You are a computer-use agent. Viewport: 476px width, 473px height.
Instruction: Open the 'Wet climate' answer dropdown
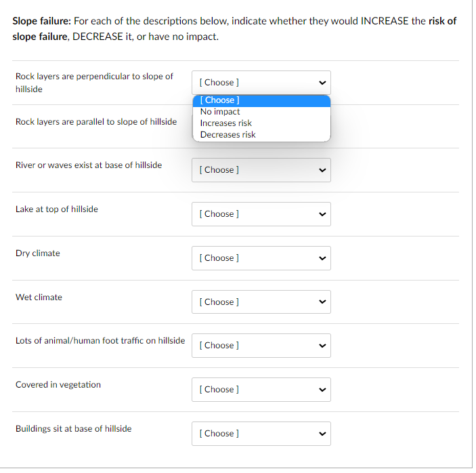coord(261,302)
